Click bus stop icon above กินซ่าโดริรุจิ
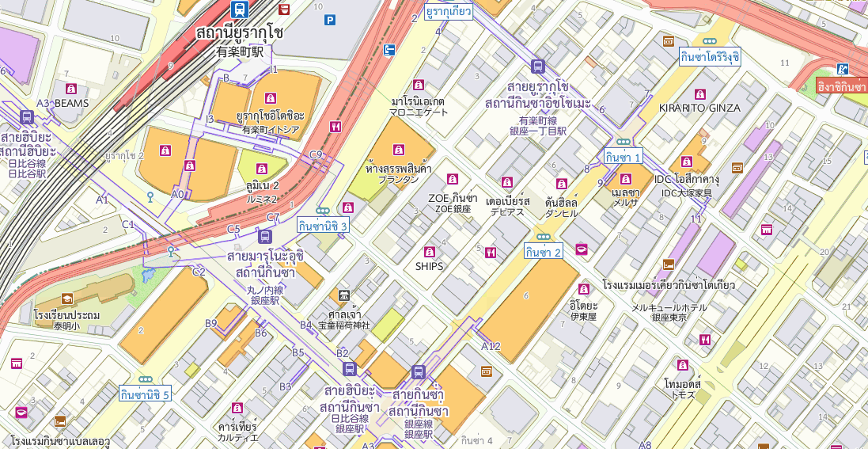 710,41
